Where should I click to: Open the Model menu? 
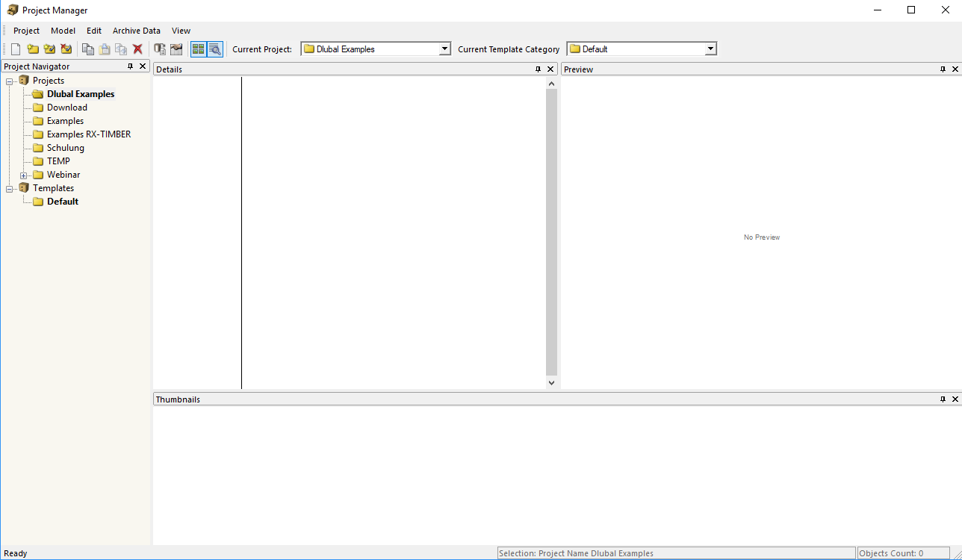tap(63, 31)
